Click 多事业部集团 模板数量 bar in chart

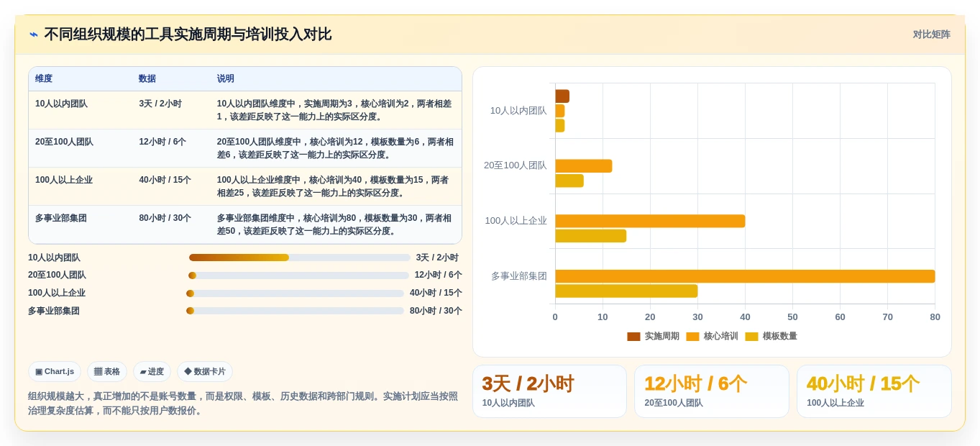(626, 291)
